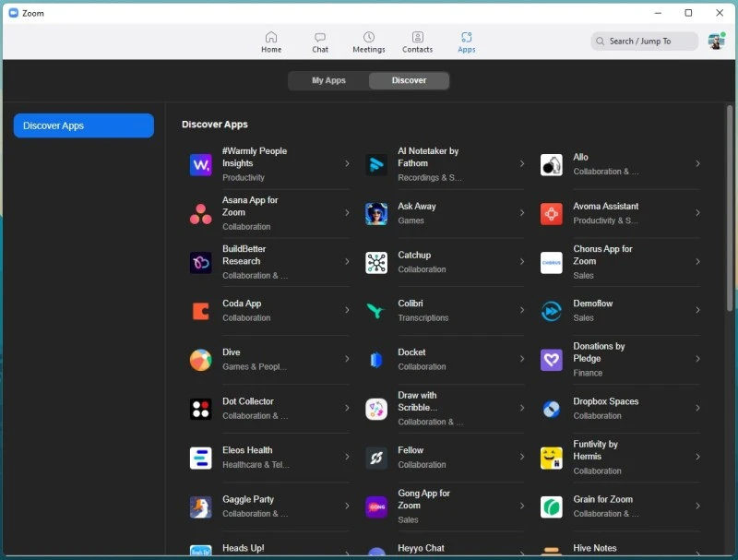Expand the Avoma Assistant chevron
738x560 pixels.
click(697, 213)
